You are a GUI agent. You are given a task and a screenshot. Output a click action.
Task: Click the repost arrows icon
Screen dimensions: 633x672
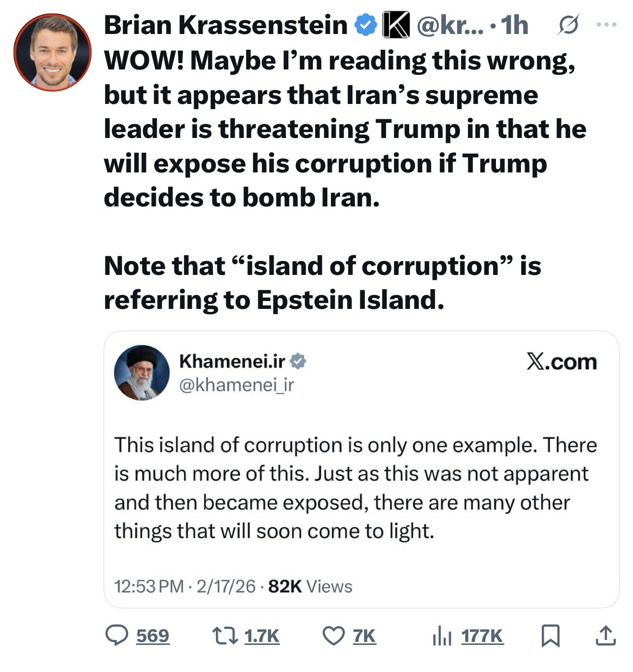pos(226,636)
